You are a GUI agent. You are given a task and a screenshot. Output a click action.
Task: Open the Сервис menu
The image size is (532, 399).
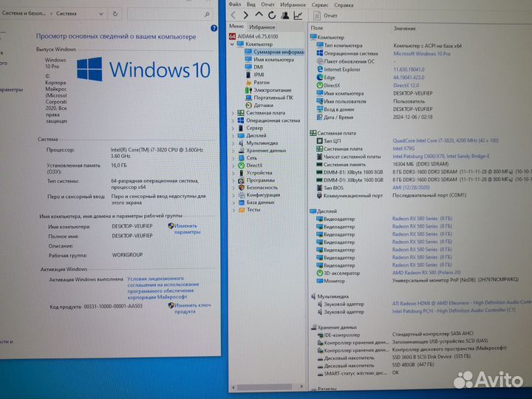(x=320, y=4)
